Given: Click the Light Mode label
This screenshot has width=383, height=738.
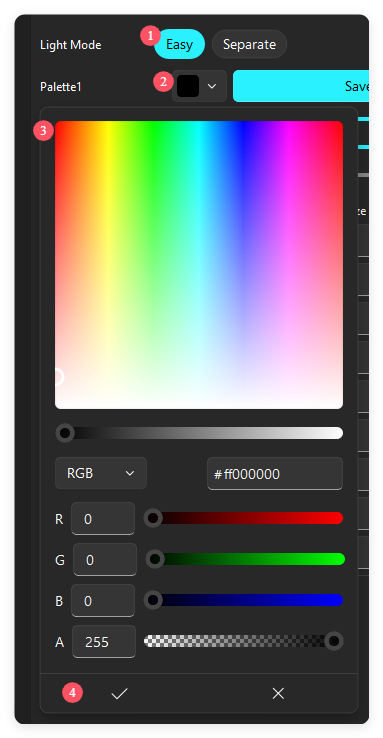Looking at the screenshot, I should point(71,45).
